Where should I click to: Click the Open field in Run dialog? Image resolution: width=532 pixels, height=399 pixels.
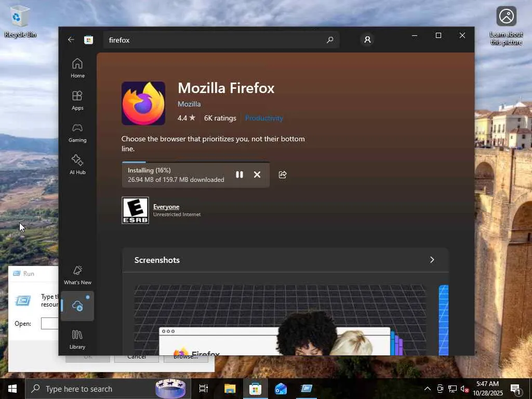49,323
